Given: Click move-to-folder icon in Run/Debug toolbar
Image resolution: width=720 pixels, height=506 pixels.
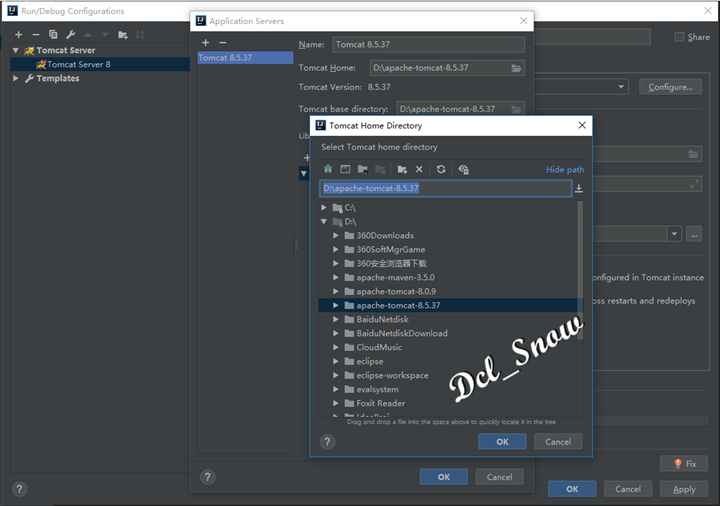Looking at the screenshot, I should [x=123, y=34].
